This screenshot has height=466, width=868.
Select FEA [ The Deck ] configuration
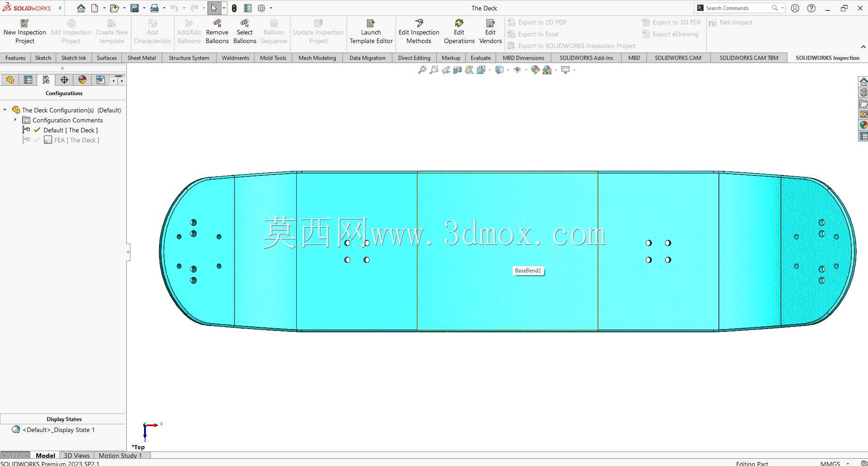[x=77, y=140]
